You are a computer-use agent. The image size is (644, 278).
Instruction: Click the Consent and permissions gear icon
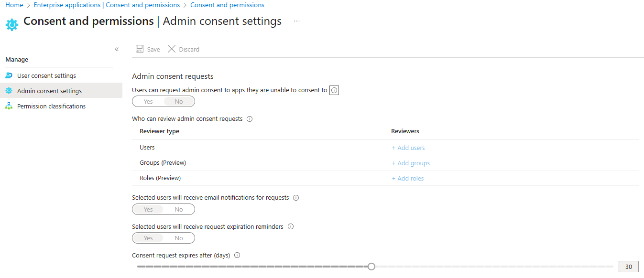coord(12,24)
